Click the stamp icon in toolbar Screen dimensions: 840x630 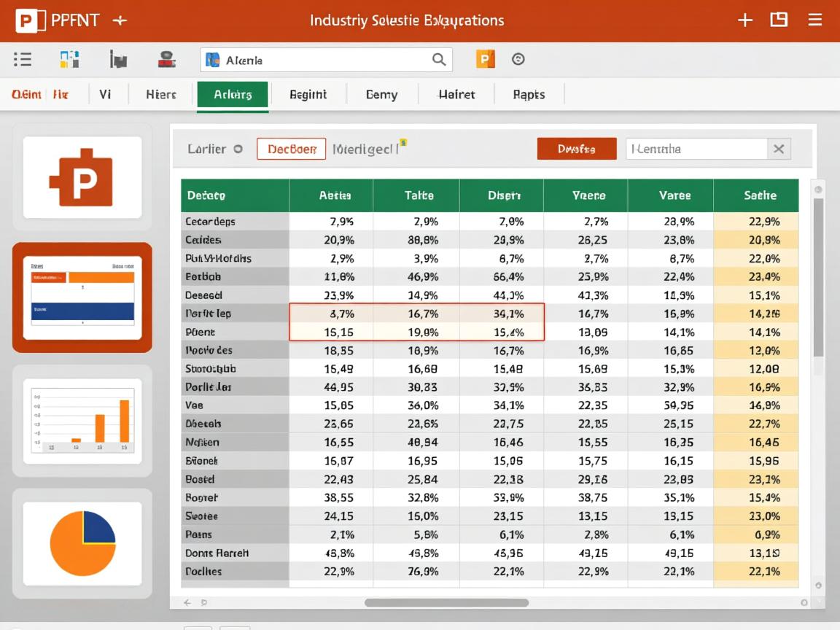[x=167, y=60]
